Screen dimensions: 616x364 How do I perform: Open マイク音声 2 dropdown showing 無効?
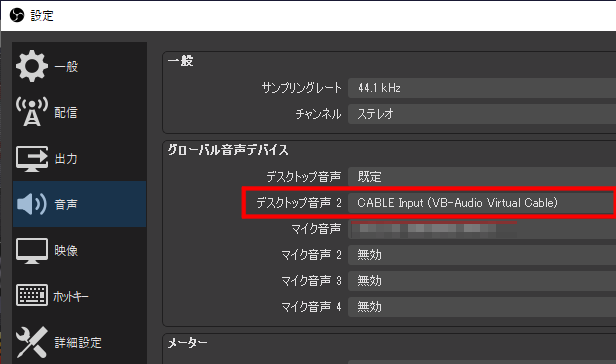[482, 255]
